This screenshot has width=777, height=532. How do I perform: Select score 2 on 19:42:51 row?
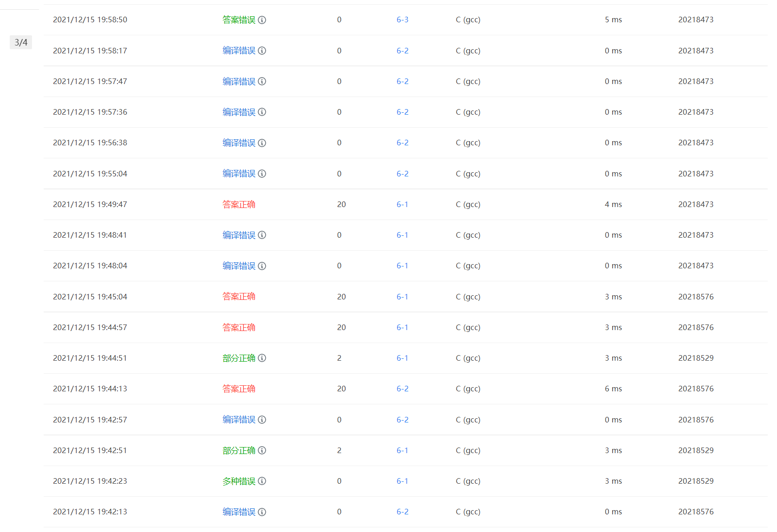click(x=339, y=450)
